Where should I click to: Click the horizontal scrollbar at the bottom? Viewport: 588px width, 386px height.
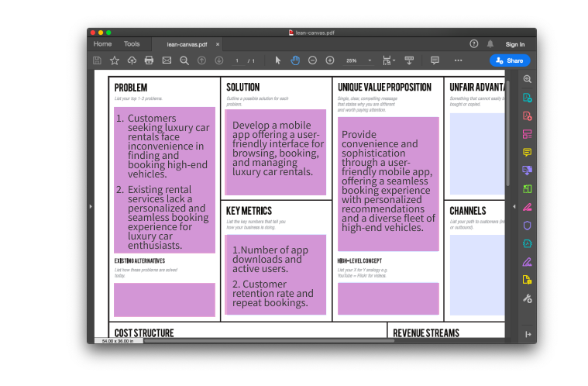[269, 341]
